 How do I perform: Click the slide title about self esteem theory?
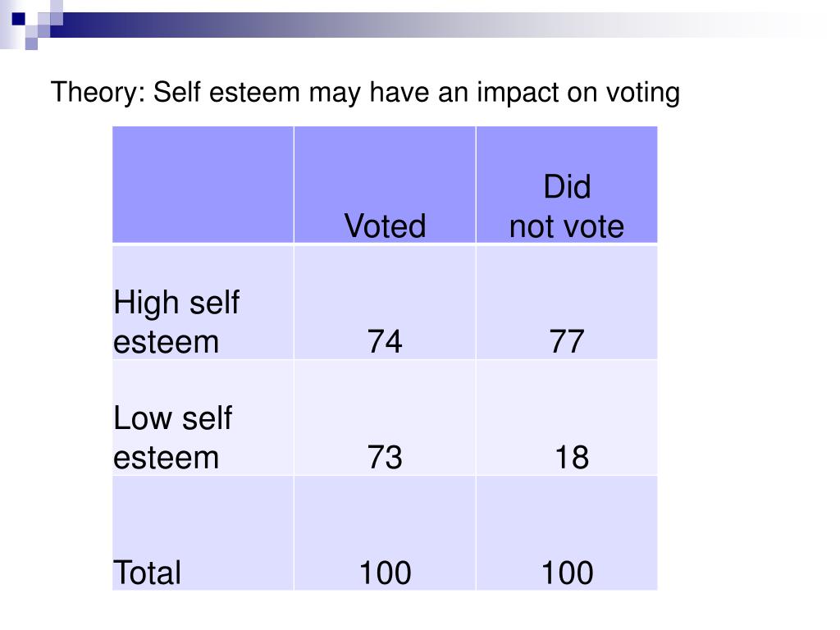365,92
